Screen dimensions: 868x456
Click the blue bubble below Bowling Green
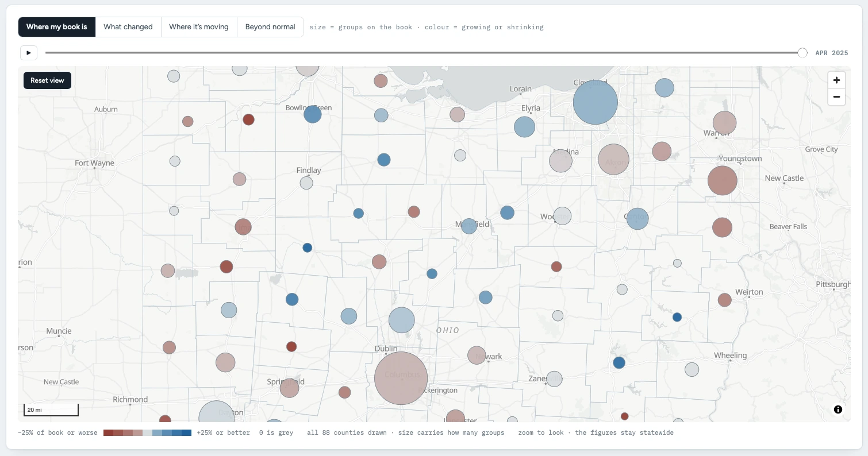pyautogui.click(x=312, y=114)
